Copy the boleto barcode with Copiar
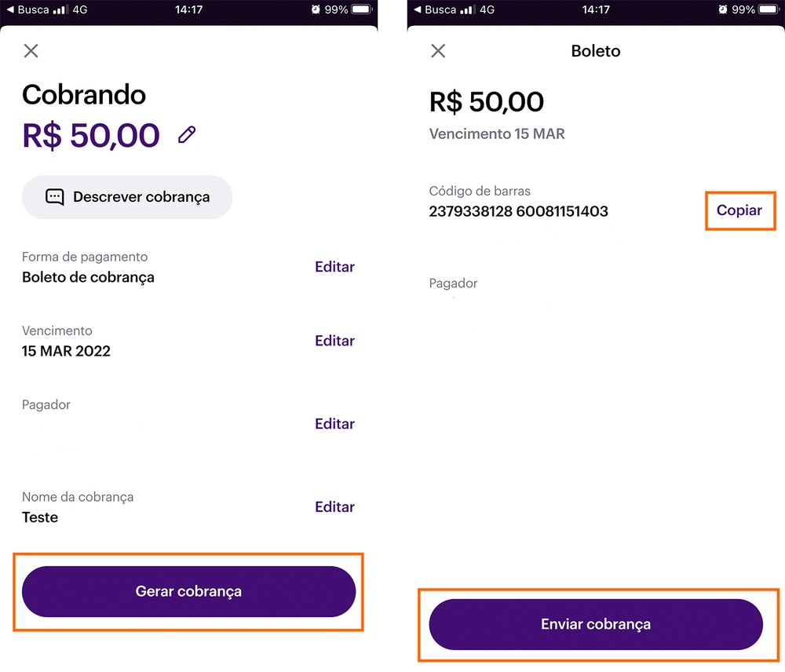Viewport: 785px width, 672px height. 739,210
